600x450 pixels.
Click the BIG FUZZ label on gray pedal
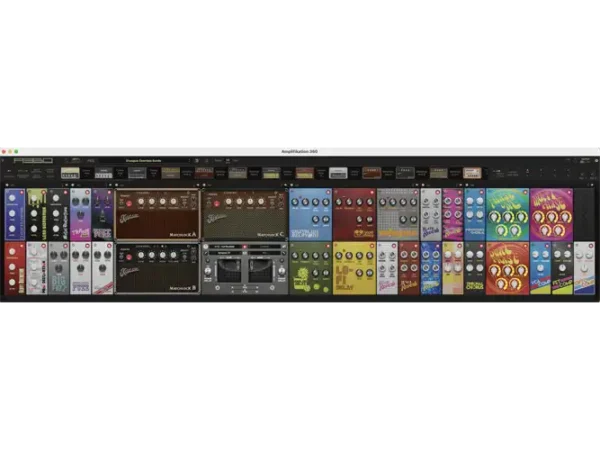click(x=59, y=284)
